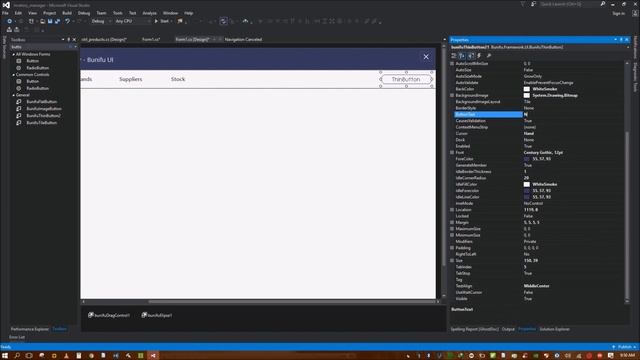The height and width of the screenshot is (360, 640).
Task: Open the Project menu
Action: [49, 13]
